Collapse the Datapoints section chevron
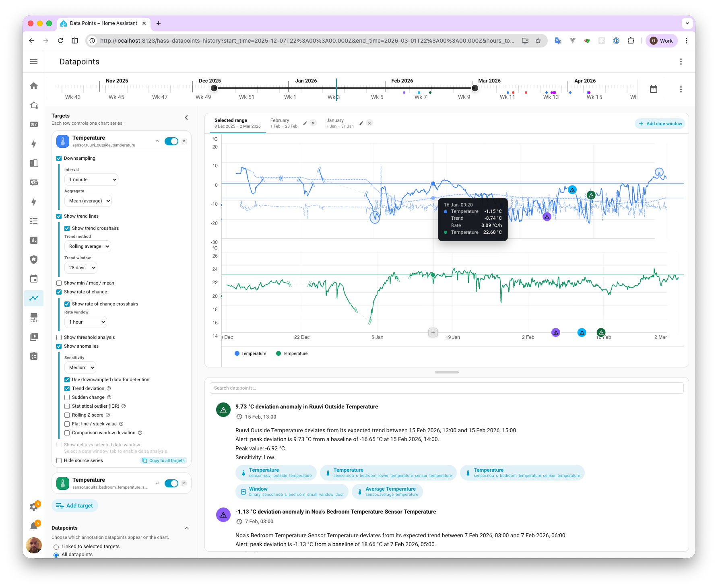This screenshot has width=718, height=588. coord(187,528)
